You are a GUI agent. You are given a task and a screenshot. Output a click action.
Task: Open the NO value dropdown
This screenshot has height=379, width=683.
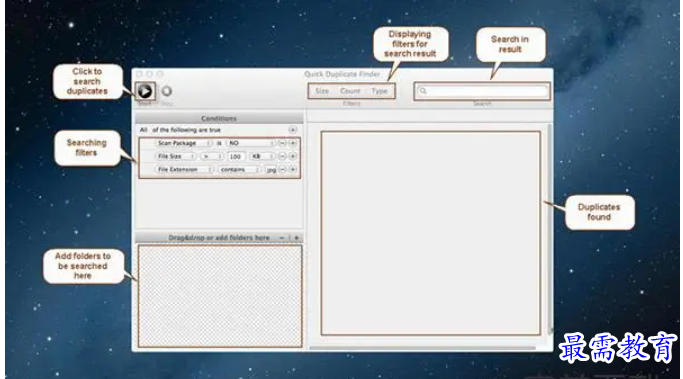pos(251,143)
